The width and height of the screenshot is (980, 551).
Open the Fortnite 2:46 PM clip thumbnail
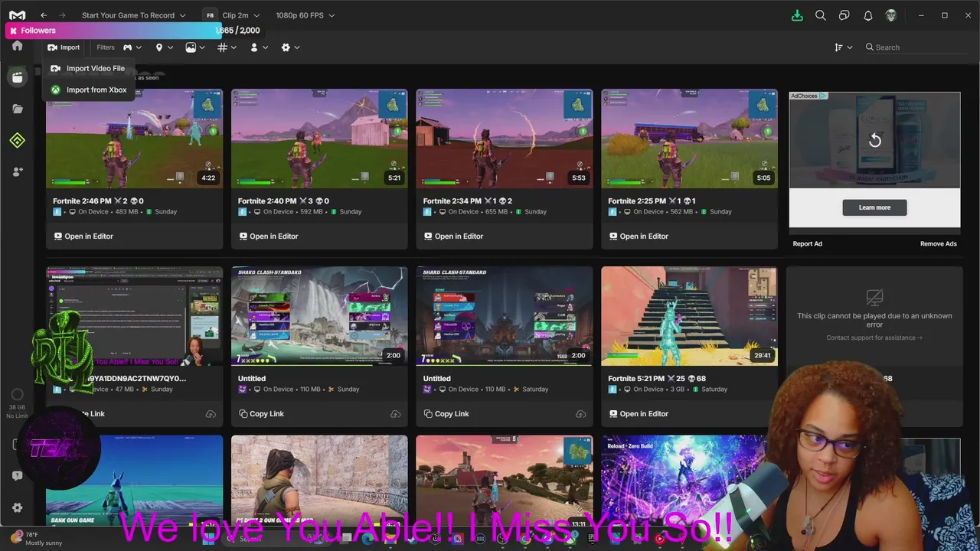[x=135, y=139]
